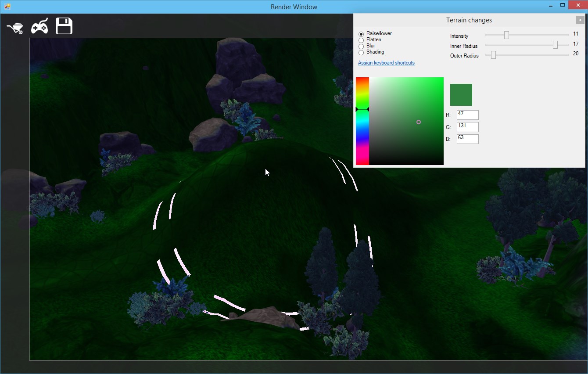The width and height of the screenshot is (588, 374).
Task: Select the Flatten radio button
Action: tap(361, 40)
